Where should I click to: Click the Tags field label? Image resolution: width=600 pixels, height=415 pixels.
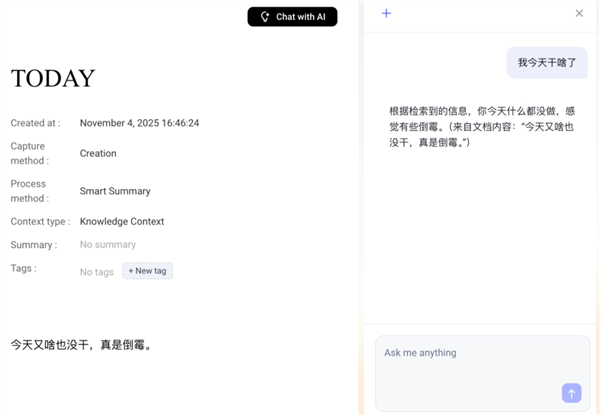23,268
